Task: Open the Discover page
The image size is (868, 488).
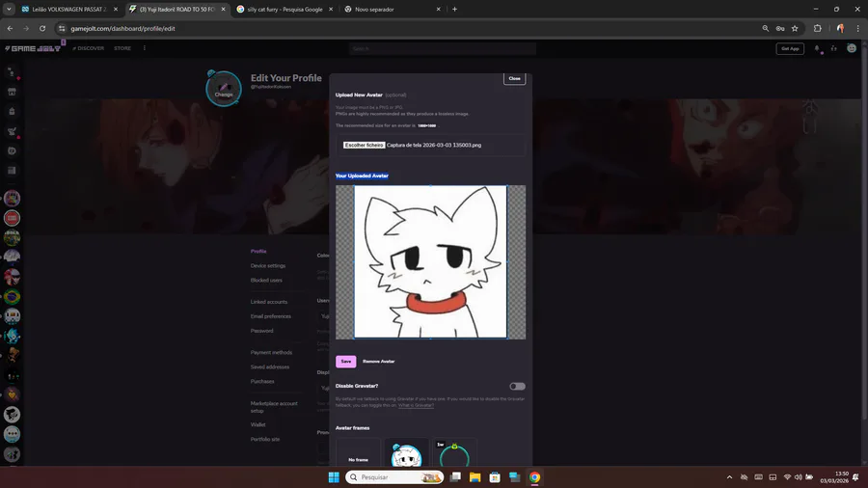Action: pyautogui.click(x=89, y=48)
